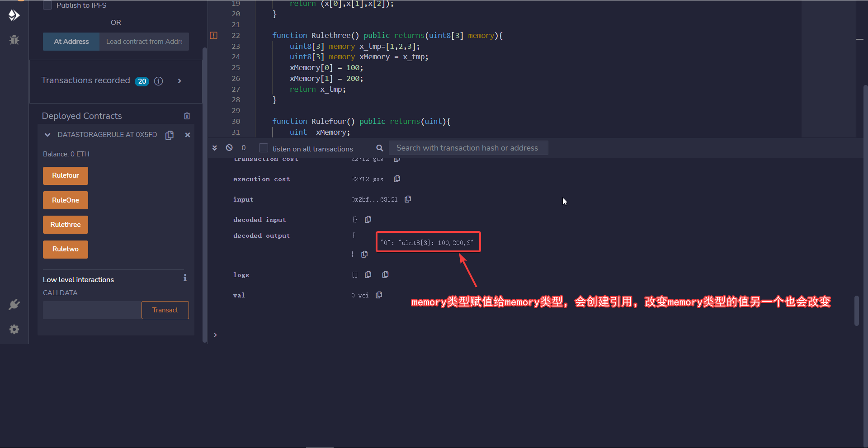868x448 pixels.
Task: Click the At Address button
Action: pyautogui.click(x=71, y=42)
